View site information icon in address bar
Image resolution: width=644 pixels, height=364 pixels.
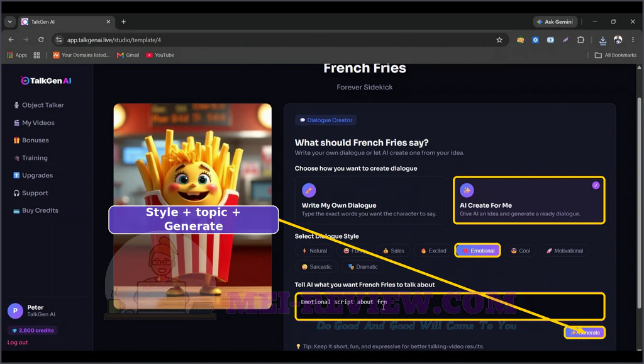click(x=58, y=40)
